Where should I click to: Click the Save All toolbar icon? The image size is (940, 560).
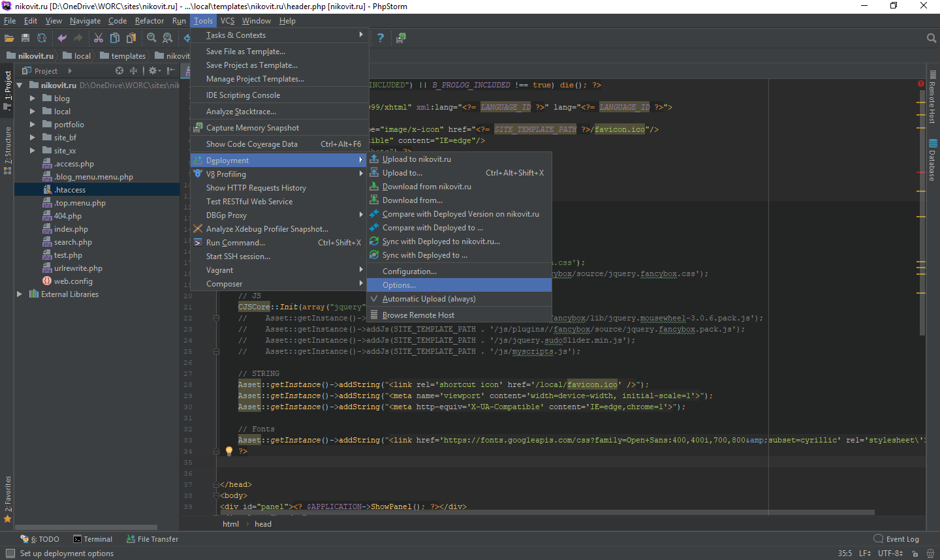[x=25, y=38]
